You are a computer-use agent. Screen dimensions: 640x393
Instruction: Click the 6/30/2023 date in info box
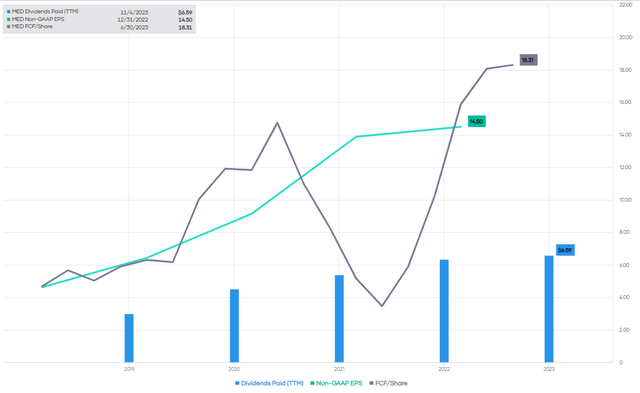134,27
